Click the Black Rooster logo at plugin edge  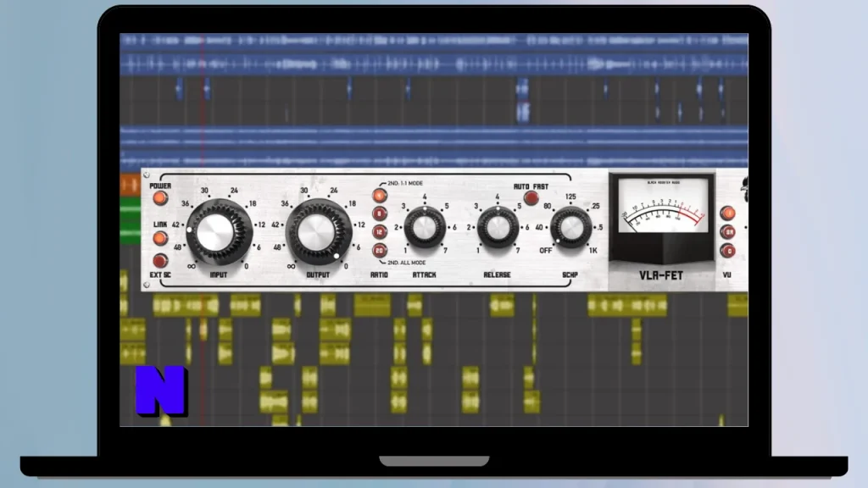coord(744,189)
